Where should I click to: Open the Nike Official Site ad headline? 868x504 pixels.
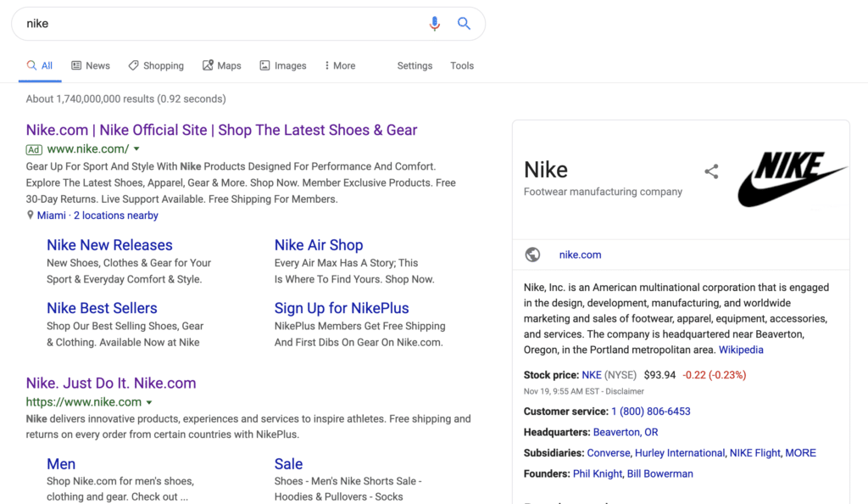(x=221, y=130)
